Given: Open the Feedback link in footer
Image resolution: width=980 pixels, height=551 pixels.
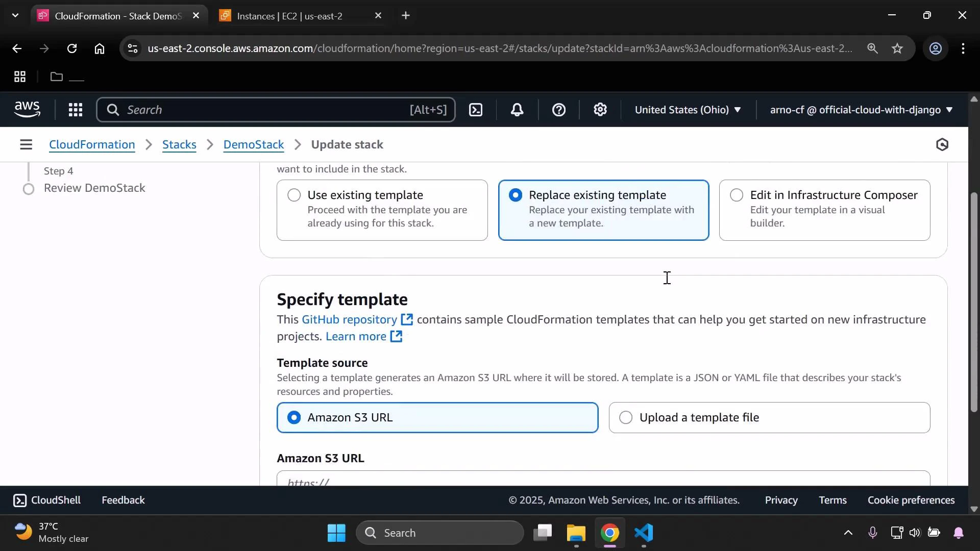Looking at the screenshot, I should 123,500.
